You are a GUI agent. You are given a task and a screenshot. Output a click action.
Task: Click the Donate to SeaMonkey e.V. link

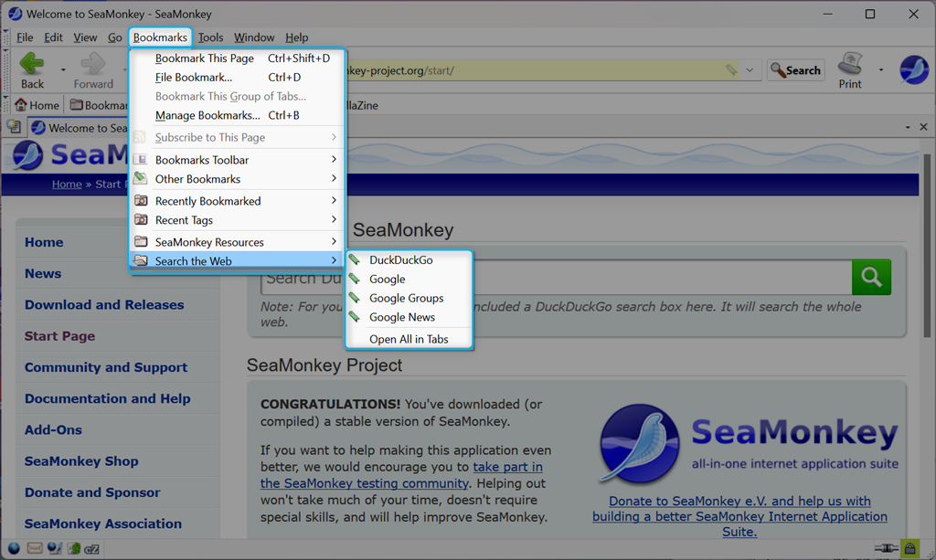point(739,516)
